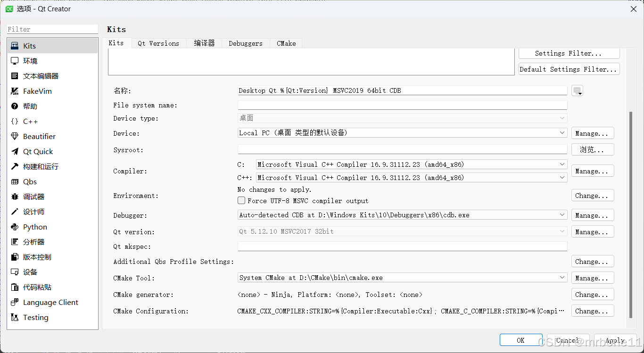644x353 pixels.
Task: Click Manage... next to Compiler
Action: pyautogui.click(x=593, y=171)
